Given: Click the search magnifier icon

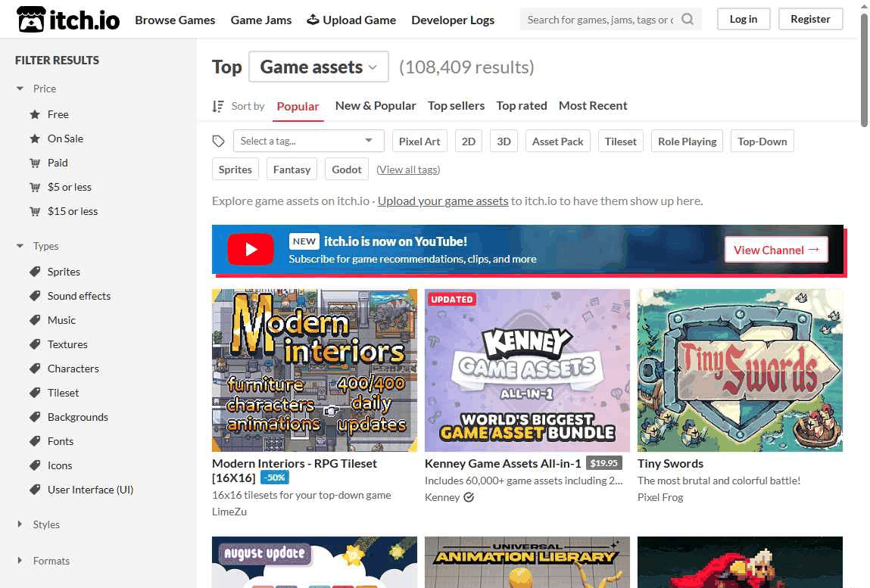Looking at the screenshot, I should [x=688, y=20].
